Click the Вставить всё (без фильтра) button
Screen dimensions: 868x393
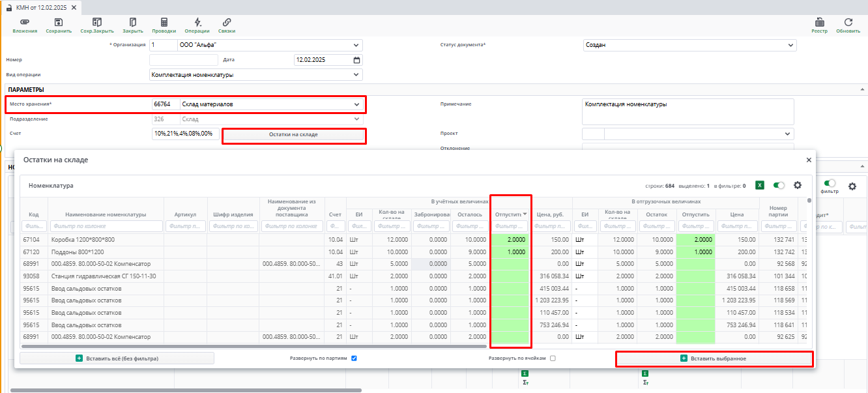(x=117, y=358)
